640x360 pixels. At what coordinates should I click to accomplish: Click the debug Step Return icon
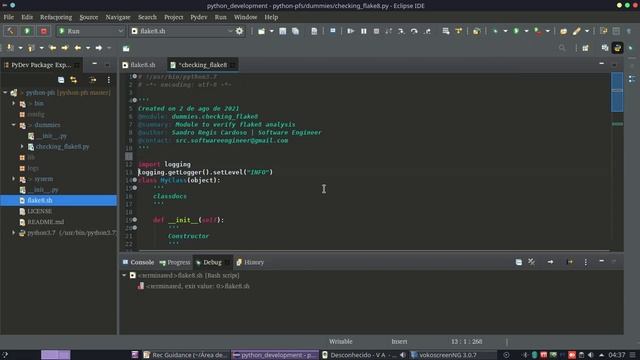coord(427,31)
